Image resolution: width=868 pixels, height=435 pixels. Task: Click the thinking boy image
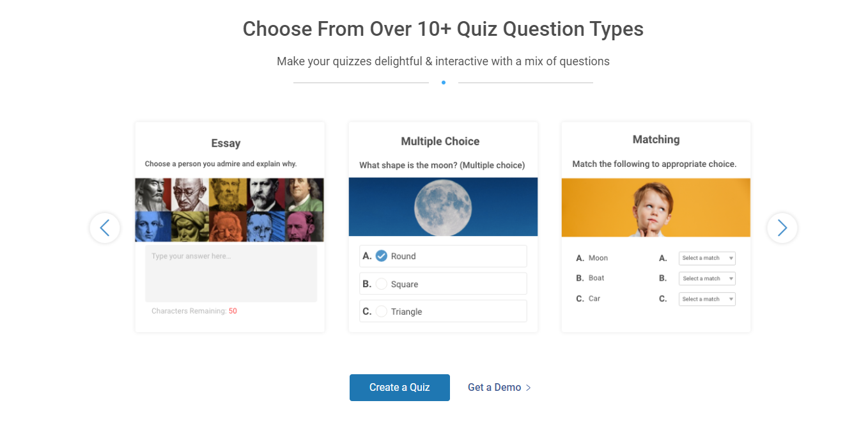coord(656,207)
